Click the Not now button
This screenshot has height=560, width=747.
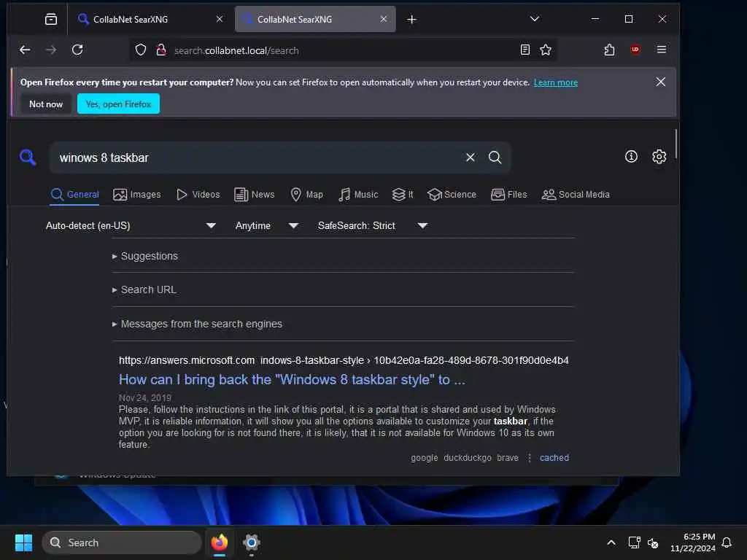[46, 104]
